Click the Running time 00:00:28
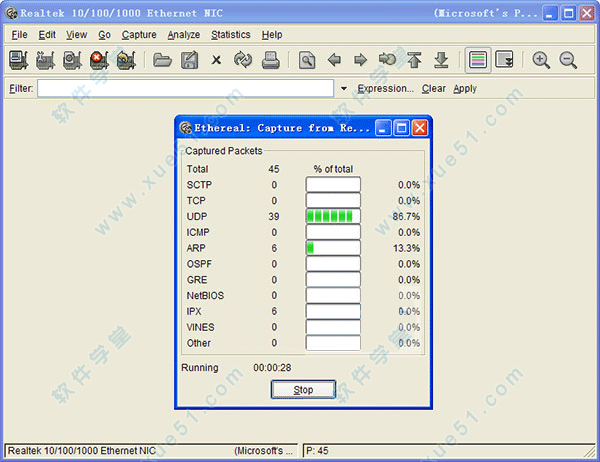The image size is (600, 462). 272,368
